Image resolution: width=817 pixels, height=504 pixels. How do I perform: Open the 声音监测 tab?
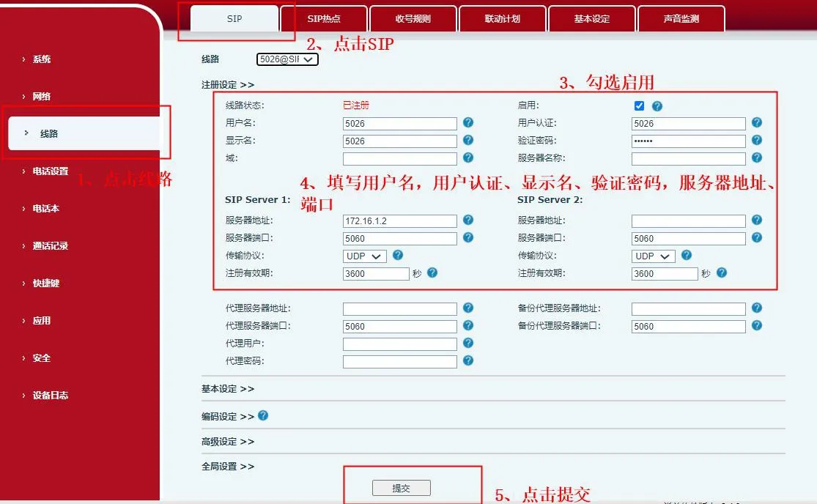681,18
